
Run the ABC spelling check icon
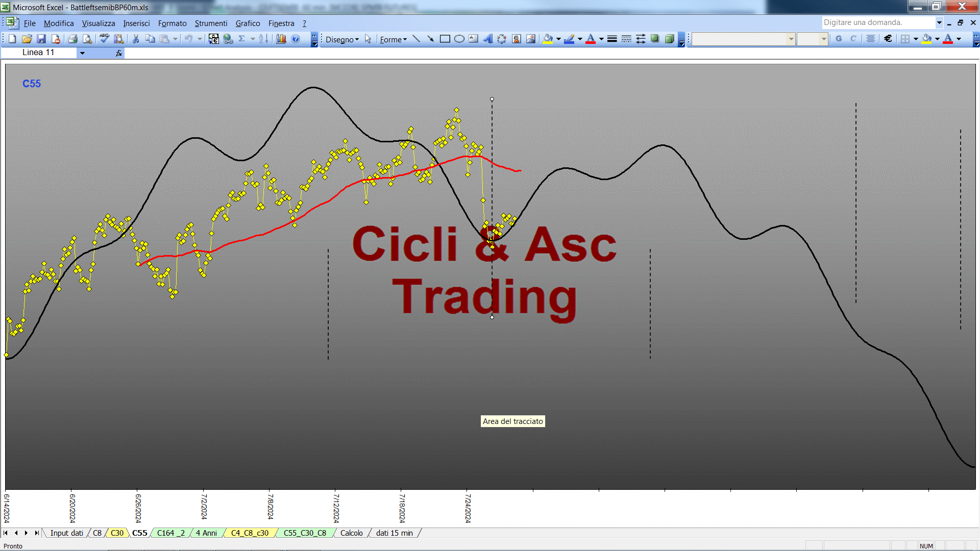coord(104,39)
